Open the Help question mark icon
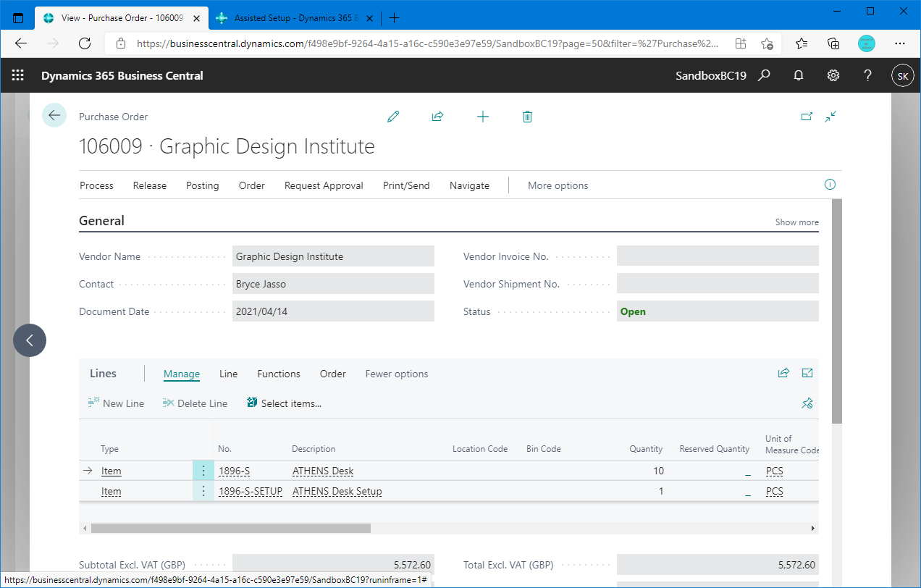 [x=867, y=75]
